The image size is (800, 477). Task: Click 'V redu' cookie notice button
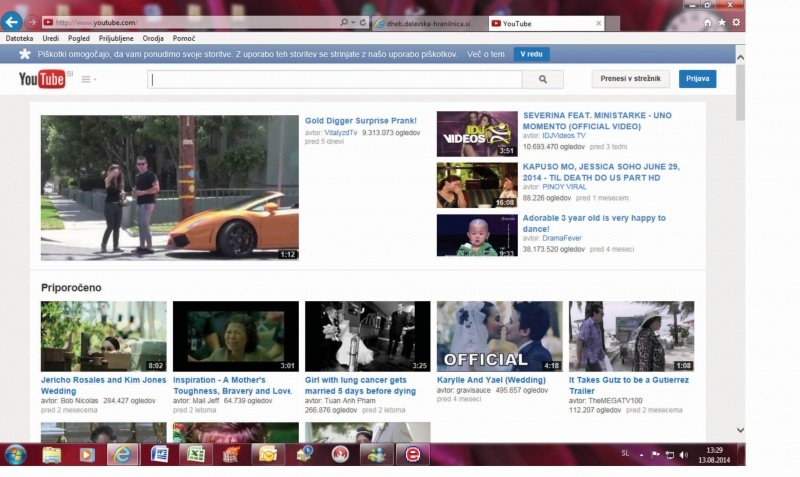(x=531, y=54)
